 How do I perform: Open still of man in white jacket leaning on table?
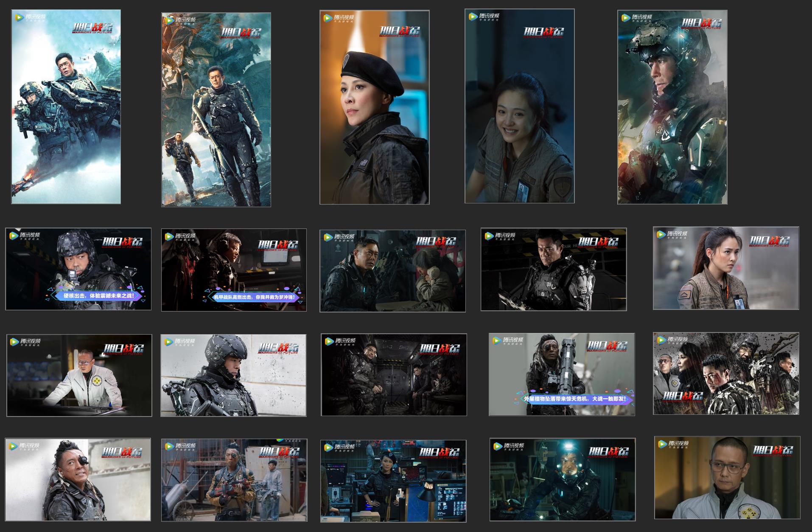tap(79, 375)
